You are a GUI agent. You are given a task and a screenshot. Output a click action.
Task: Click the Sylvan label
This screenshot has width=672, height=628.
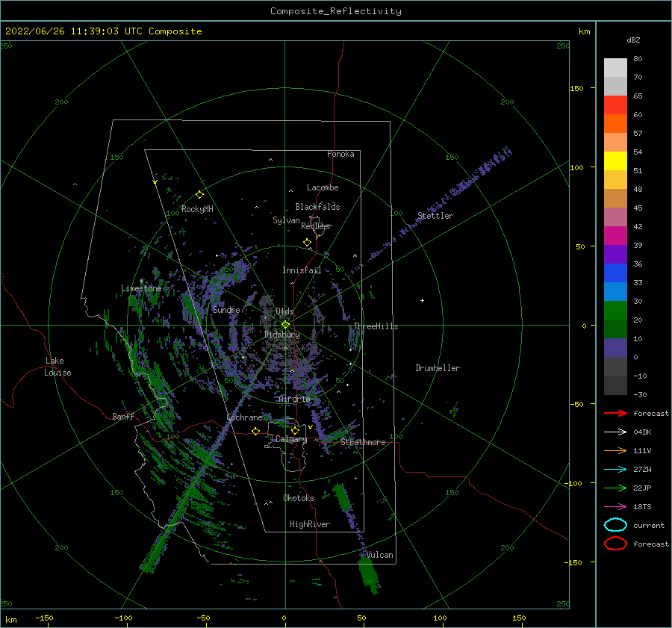(286, 220)
